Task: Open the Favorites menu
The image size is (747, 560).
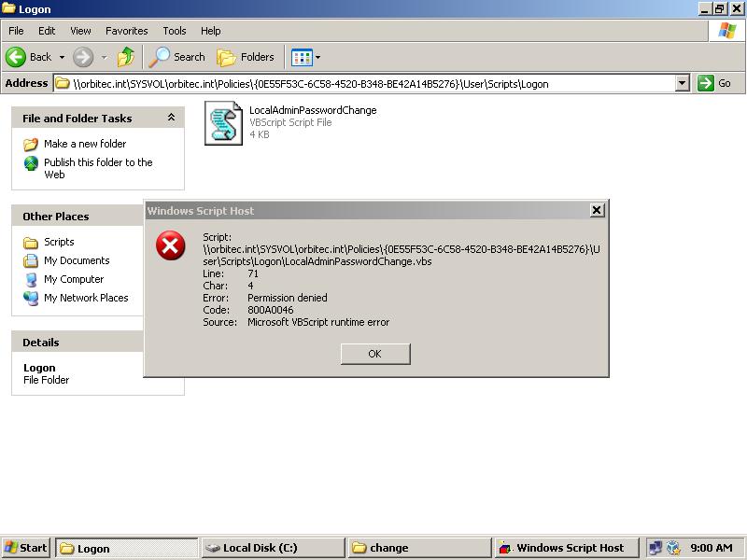Action: point(126,30)
